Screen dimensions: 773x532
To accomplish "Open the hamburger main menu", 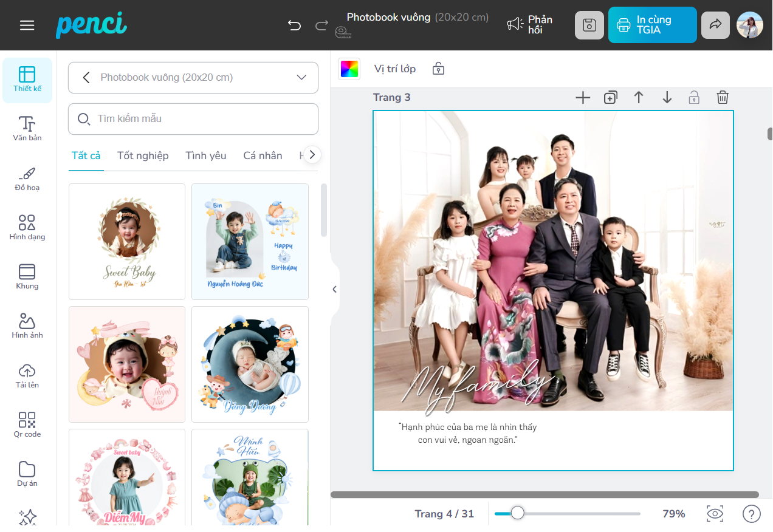I will 27,25.
